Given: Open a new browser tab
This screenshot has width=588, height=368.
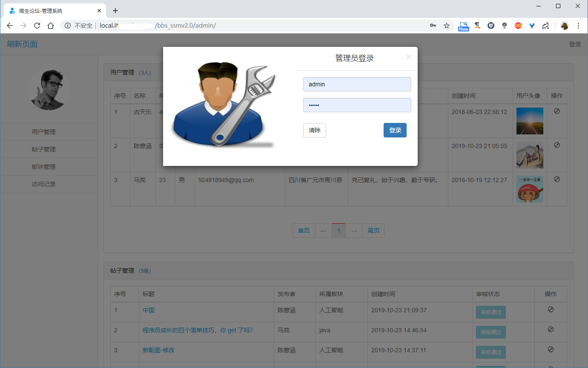Looking at the screenshot, I should (x=115, y=11).
